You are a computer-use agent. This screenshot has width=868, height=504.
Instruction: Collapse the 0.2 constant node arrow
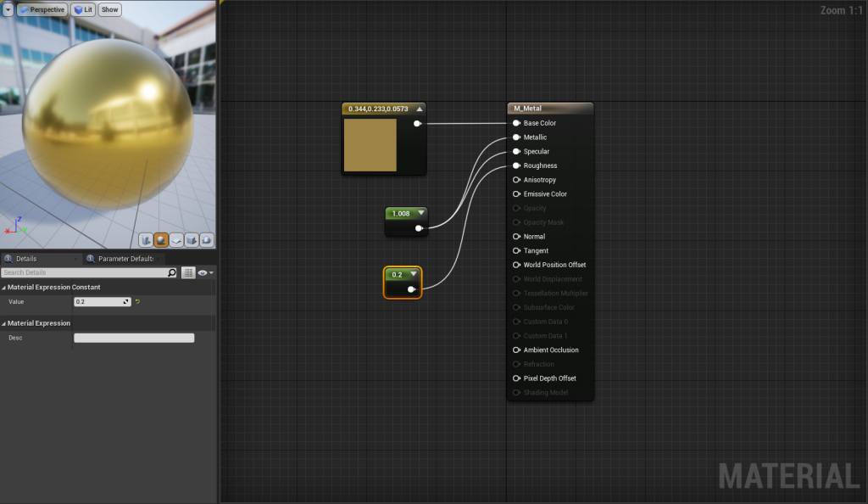pyautogui.click(x=414, y=274)
